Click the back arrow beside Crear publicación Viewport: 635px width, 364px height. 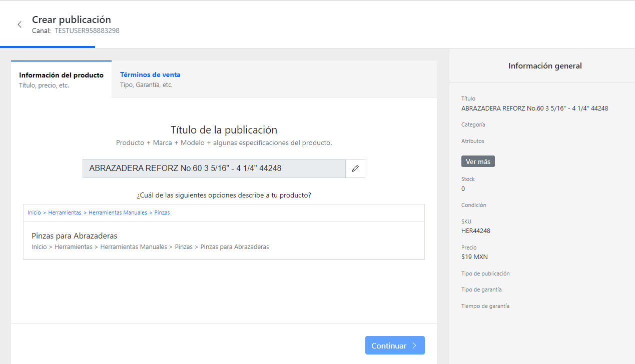pyautogui.click(x=20, y=24)
